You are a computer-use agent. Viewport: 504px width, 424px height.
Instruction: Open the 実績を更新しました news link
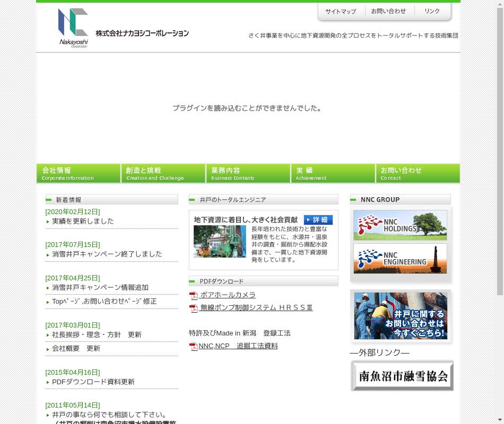(83, 221)
